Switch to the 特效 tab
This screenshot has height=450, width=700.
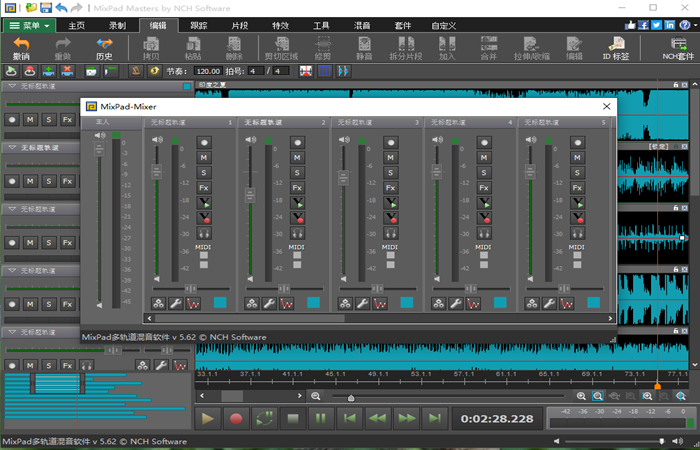[x=281, y=26]
